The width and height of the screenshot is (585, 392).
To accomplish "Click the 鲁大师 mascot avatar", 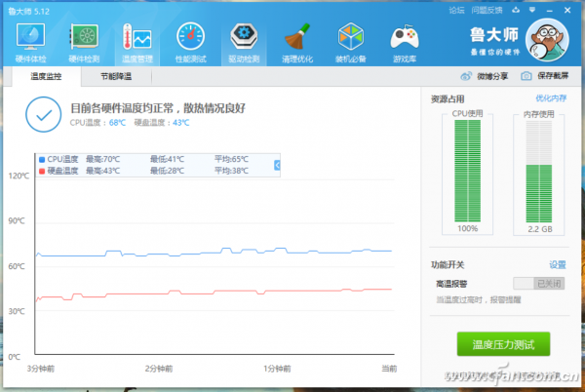I will (547, 40).
